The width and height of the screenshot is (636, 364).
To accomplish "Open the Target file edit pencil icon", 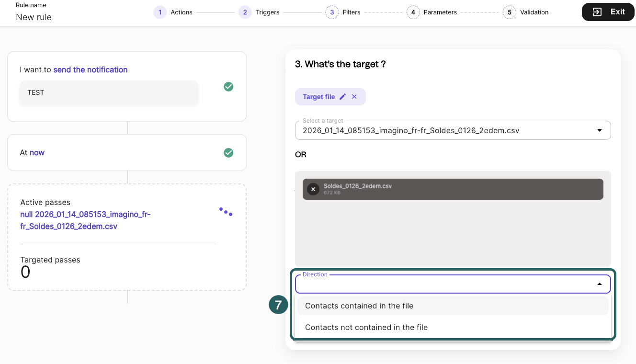I will point(343,96).
